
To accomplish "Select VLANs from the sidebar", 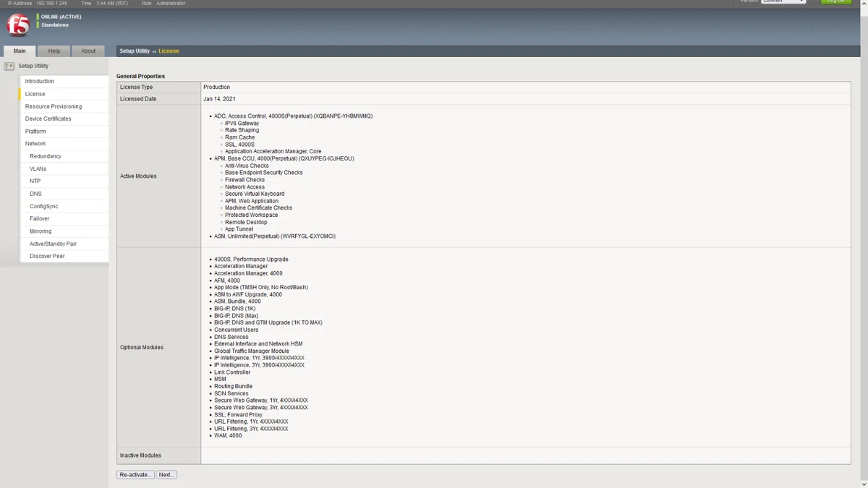I will coord(38,168).
